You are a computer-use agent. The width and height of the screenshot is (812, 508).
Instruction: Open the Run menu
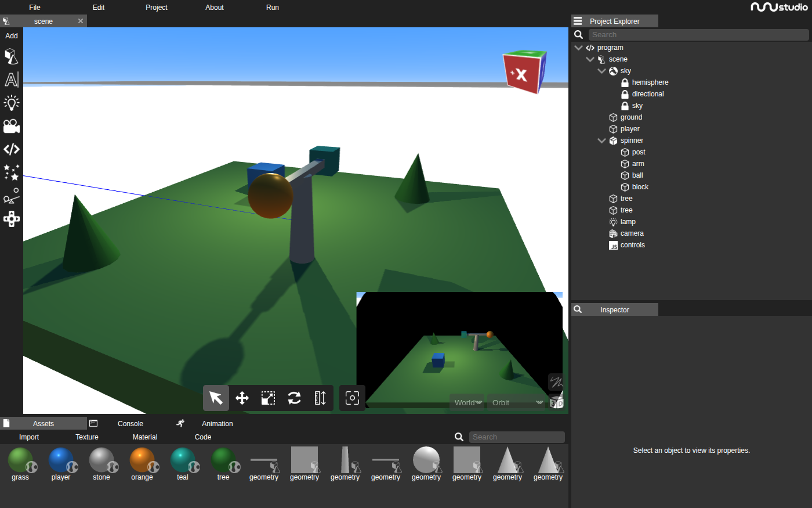[273, 8]
